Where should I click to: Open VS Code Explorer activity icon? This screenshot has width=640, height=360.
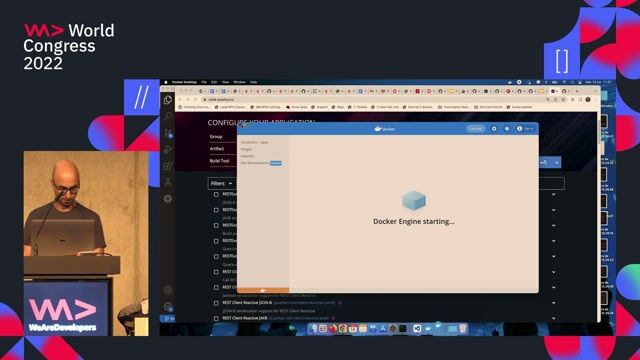pos(168,100)
